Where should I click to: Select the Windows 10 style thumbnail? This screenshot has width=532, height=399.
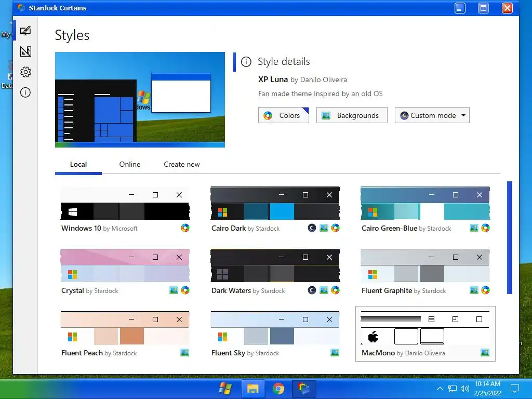pyautogui.click(x=125, y=203)
